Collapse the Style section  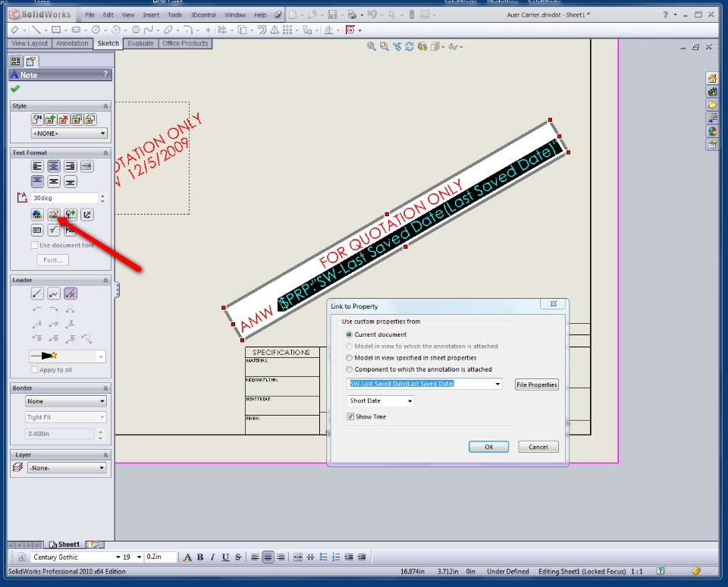point(105,106)
